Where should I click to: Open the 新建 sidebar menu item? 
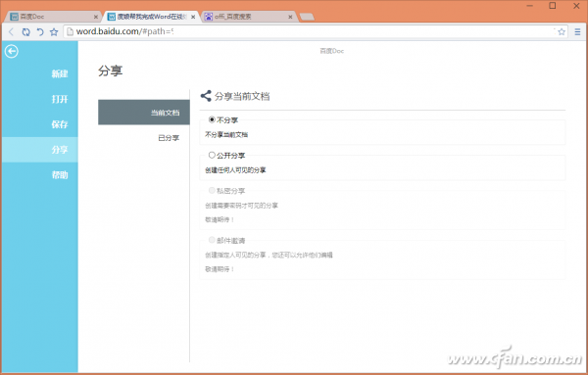click(x=40, y=73)
